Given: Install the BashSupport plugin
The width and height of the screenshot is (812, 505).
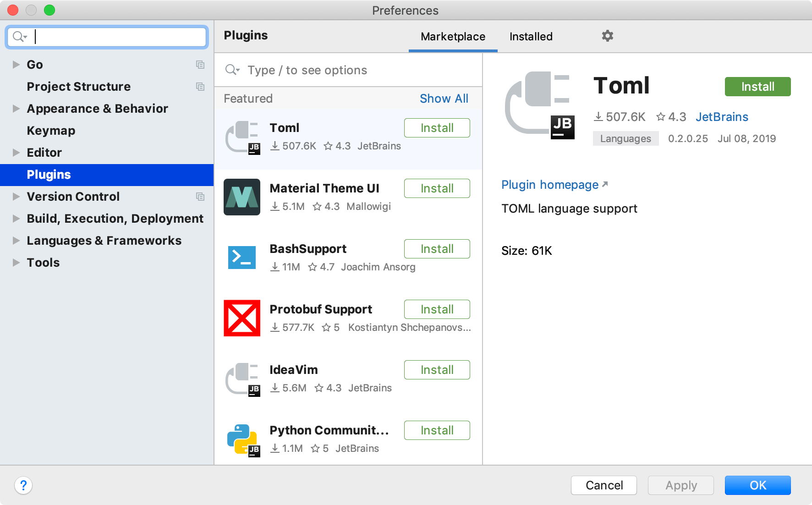Looking at the screenshot, I should click(437, 249).
